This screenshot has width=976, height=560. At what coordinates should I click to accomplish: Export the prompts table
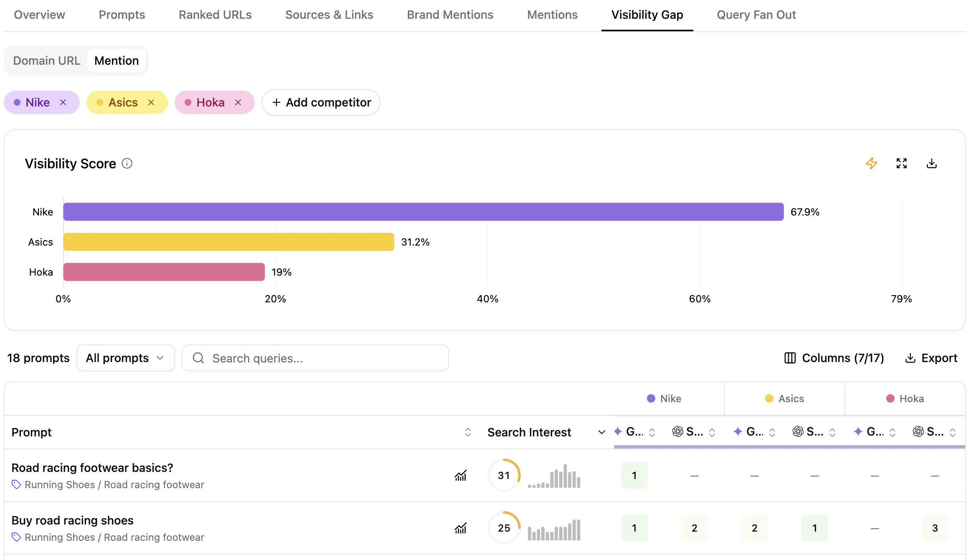pos(931,358)
